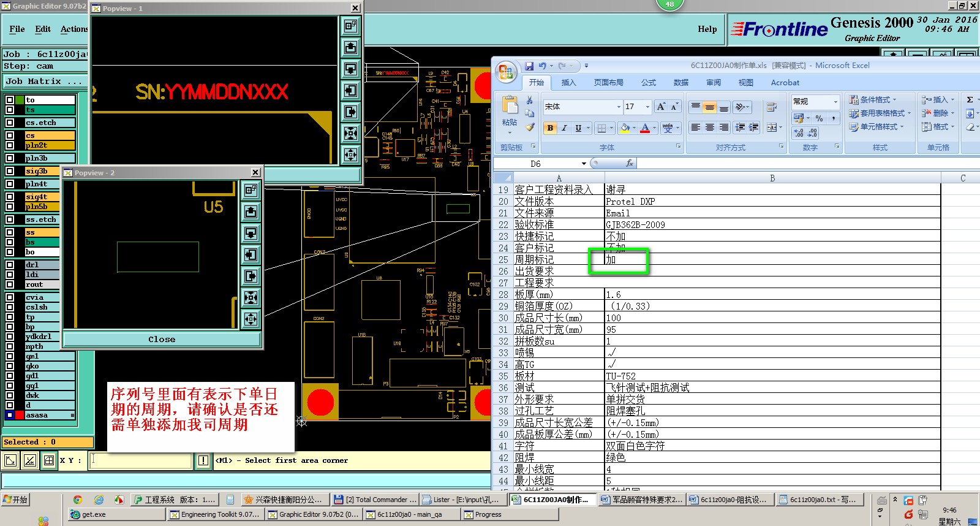Click the Paste clipboard icon
This screenshot has width=980, height=526.
pyautogui.click(x=510, y=105)
